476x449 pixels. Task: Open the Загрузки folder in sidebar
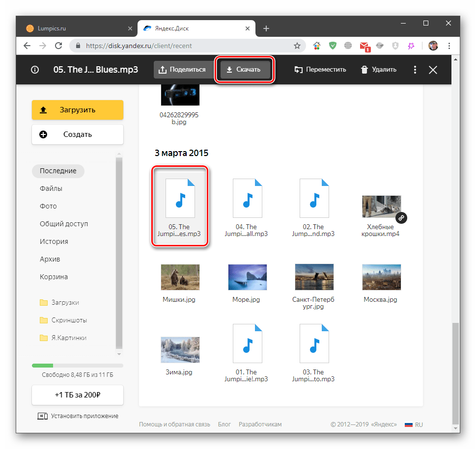pos(65,302)
